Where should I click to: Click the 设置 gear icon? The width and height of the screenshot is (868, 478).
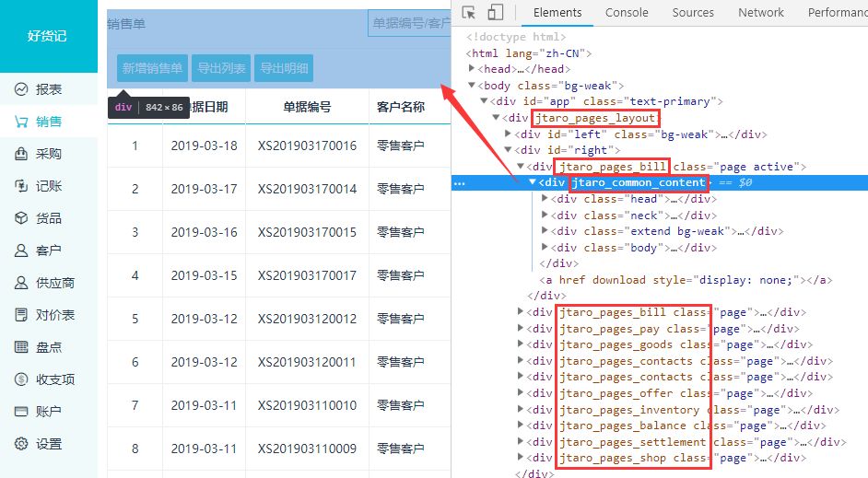point(21,444)
